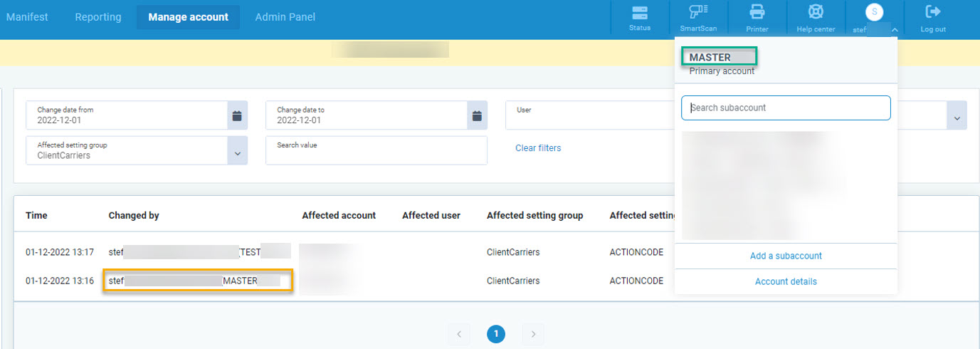Screen dimensions: 980x349
Task: Expand the dropdown arrow at far right filter
Action: click(957, 116)
